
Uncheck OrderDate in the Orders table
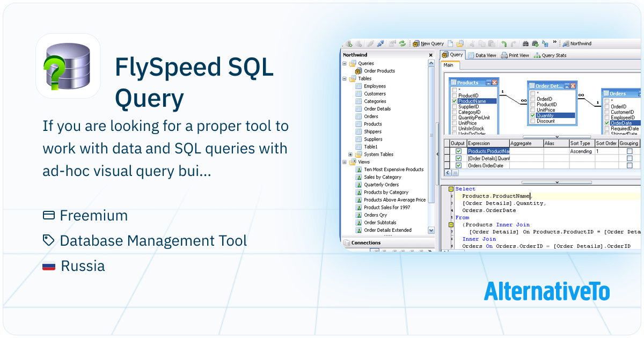tap(607, 123)
